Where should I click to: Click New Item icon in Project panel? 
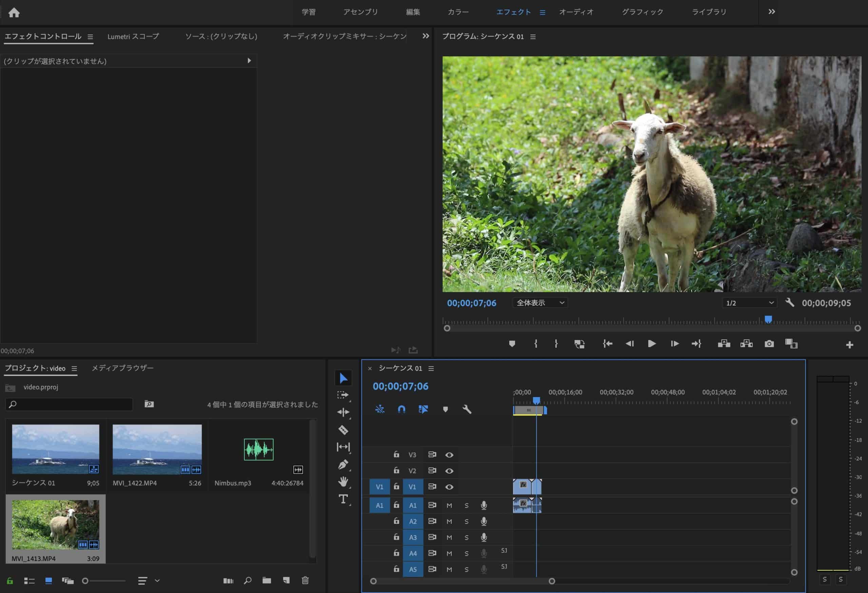coord(286,580)
